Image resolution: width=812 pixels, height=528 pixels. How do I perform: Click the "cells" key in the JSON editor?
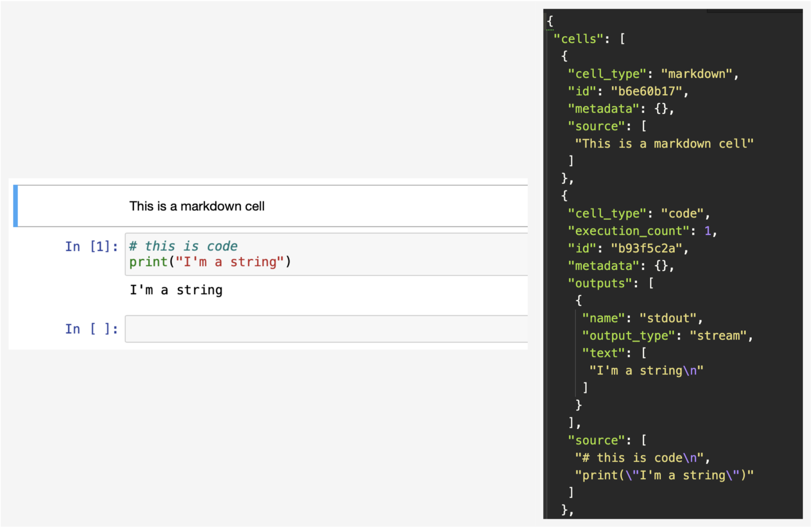click(578, 39)
